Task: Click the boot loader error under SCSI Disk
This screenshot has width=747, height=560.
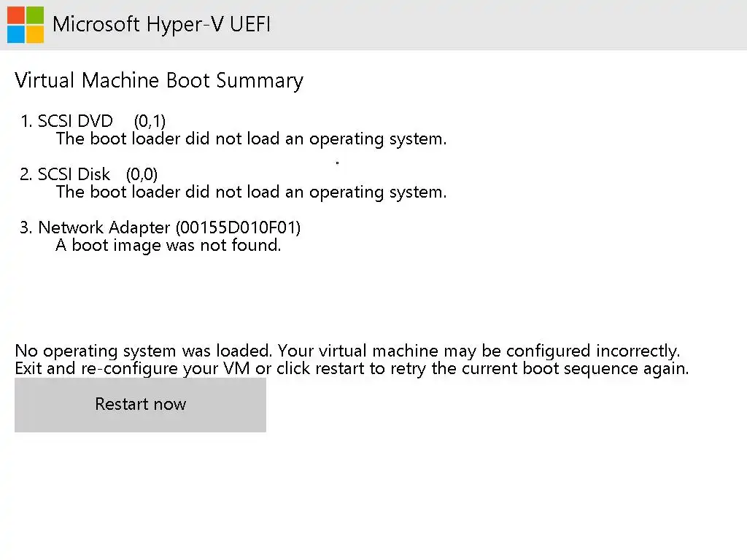Action: (251, 192)
